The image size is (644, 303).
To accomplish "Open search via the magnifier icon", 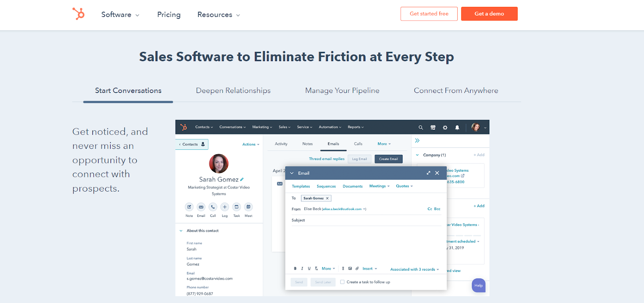I will pyautogui.click(x=421, y=128).
